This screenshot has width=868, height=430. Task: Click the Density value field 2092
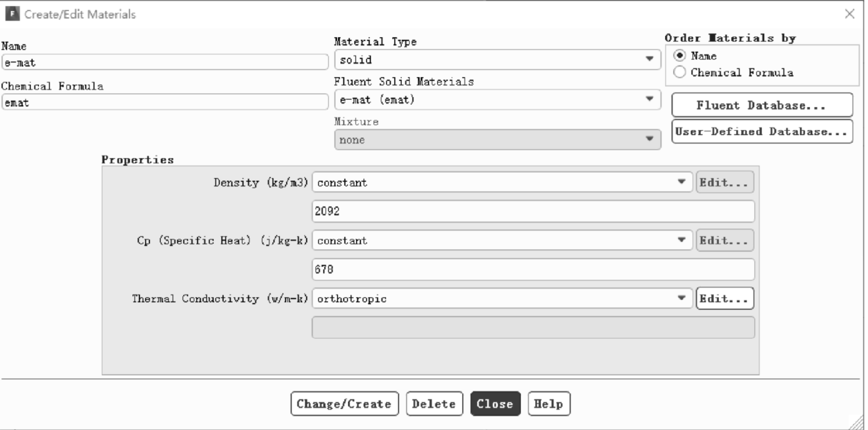533,211
